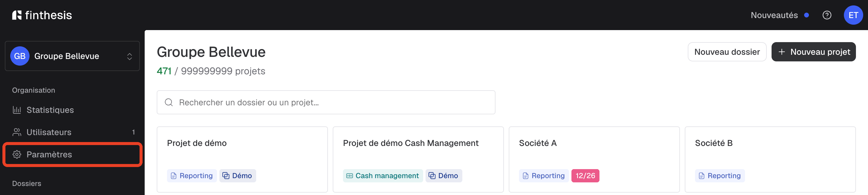The height and width of the screenshot is (195, 868).
Task: Click the search magnifier icon
Action: (169, 102)
